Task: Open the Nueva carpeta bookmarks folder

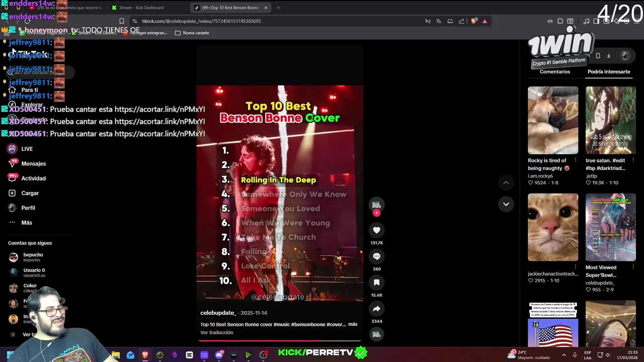Action: click(192, 33)
